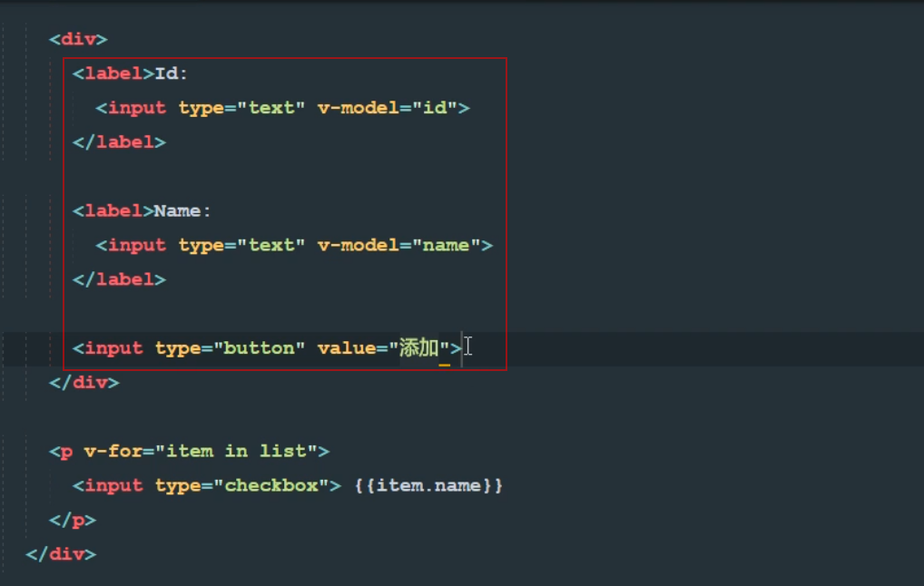Click the final closing </div> tag
Image resolution: width=924 pixels, height=586 pixels.
tap(61, 554)
